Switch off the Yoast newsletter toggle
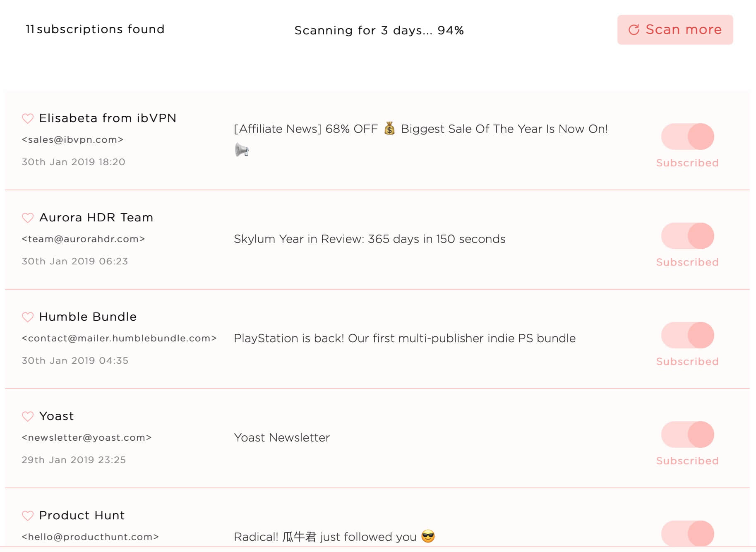 click(687, 434)
